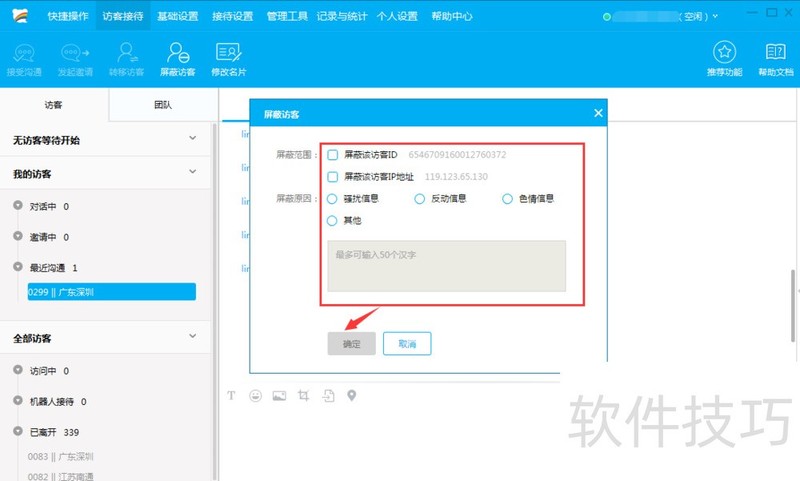The height and width of the screenshot is (481, 800).
Task: Select the screenshot crop icon
Action: [303, 396]
